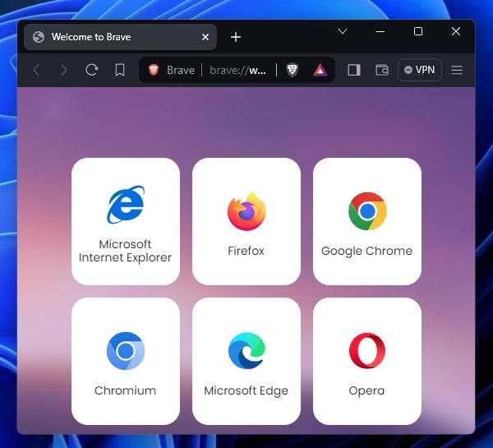The image size is (493, 448).
Task: Toggle the sidebar panel
Action: (354, 70)
